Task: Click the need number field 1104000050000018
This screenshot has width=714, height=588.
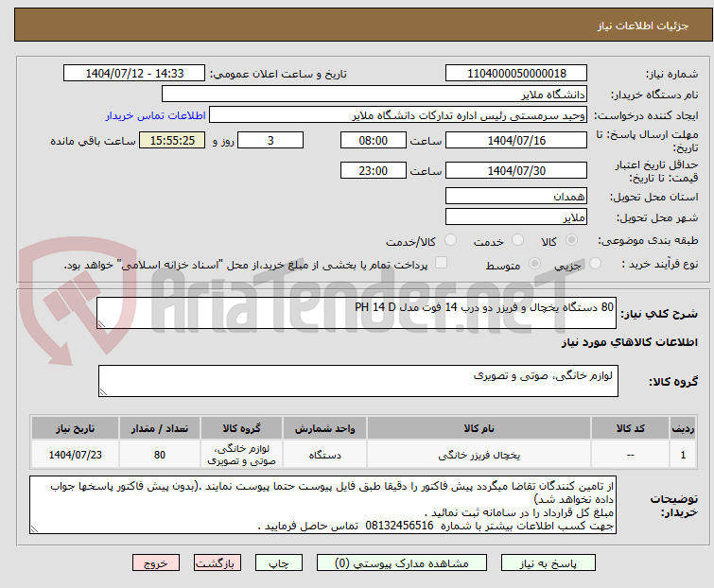Action: point(516,74)
